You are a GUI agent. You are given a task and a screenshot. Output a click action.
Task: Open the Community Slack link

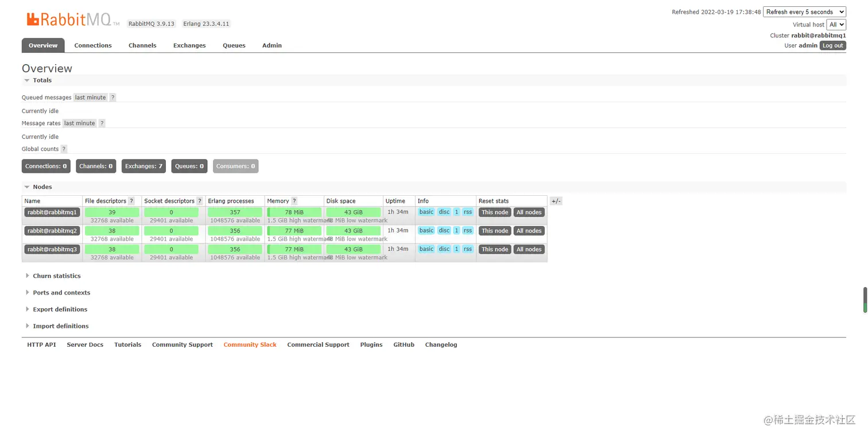click(250, 345)
